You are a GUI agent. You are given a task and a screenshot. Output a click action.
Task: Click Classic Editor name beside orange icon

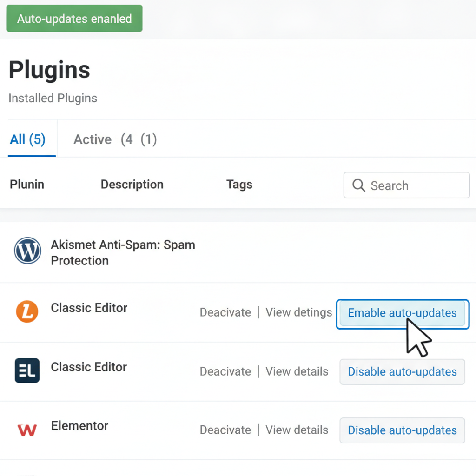(x=89, y=308)
